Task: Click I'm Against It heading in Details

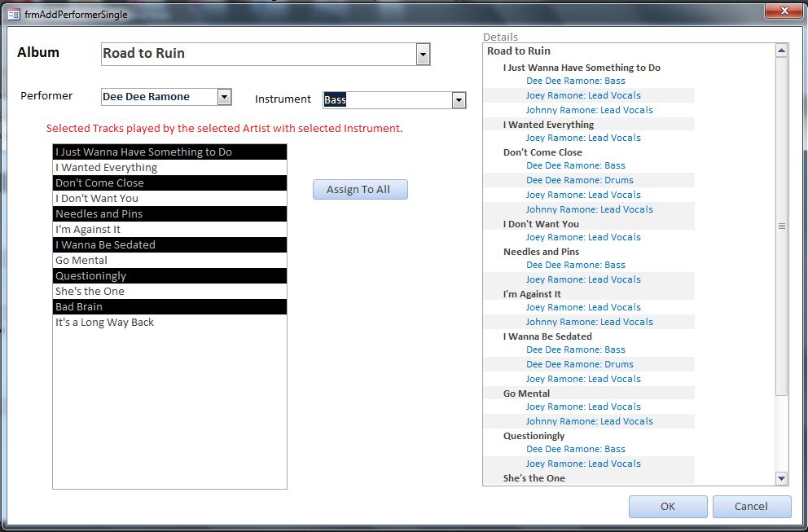Action: point(532,294)
